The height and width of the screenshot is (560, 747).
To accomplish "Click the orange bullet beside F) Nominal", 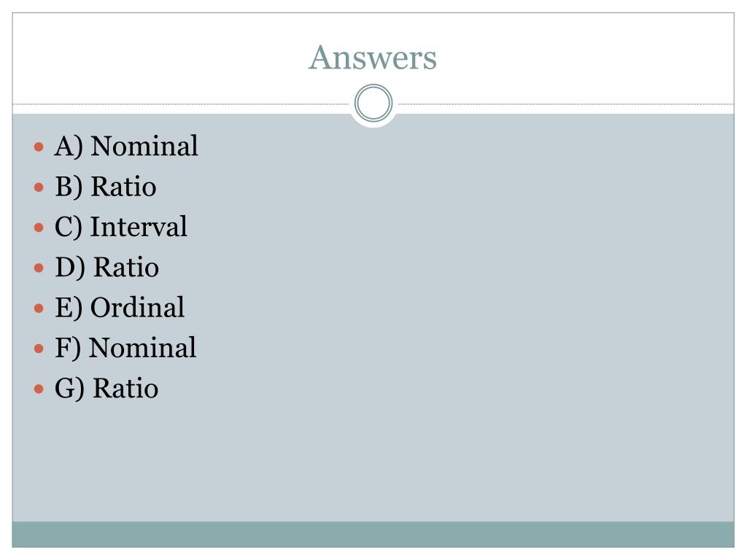I will (x=39, y=349).
